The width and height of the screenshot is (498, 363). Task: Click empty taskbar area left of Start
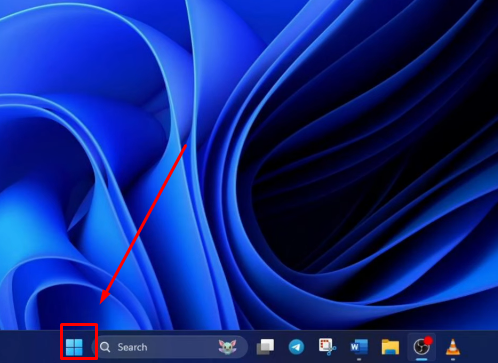point(30,347)
